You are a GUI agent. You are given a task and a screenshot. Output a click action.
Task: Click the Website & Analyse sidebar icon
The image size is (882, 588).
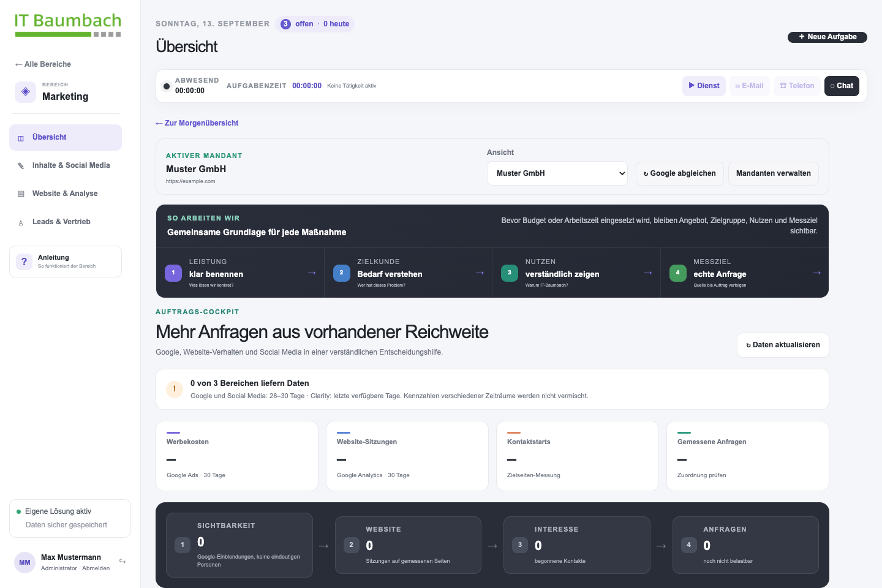click(x=21, y=194)
